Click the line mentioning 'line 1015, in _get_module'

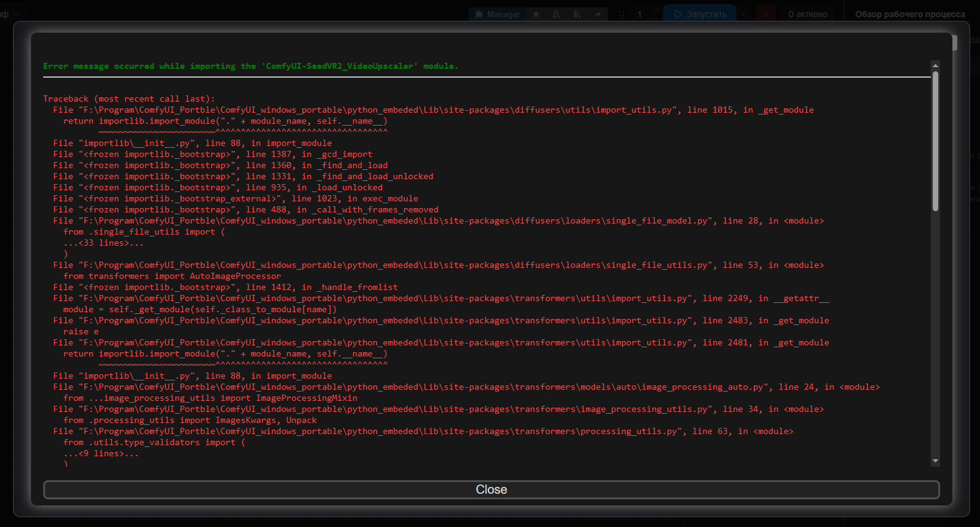click(x=433, y=110)
